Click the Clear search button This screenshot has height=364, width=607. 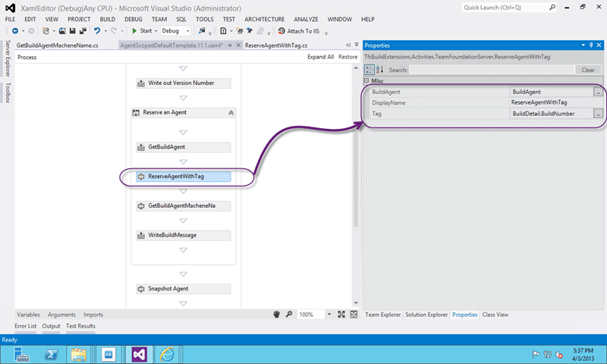coord(588,70)
